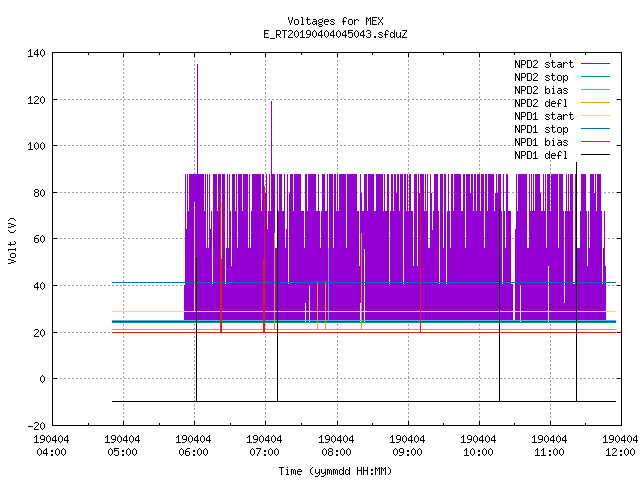
Task: Click the x-axis tick label 09:00
Action: click(407, 453)
